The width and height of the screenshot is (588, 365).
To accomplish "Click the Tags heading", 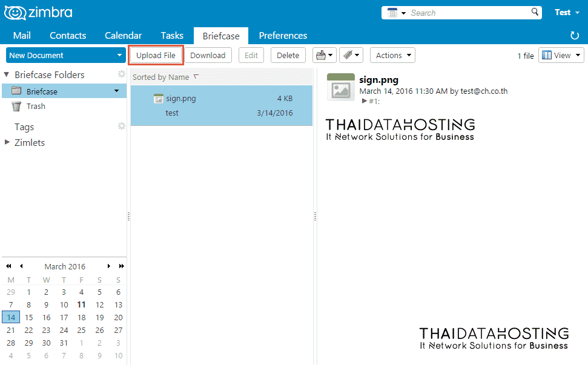I will coord(24,127).
